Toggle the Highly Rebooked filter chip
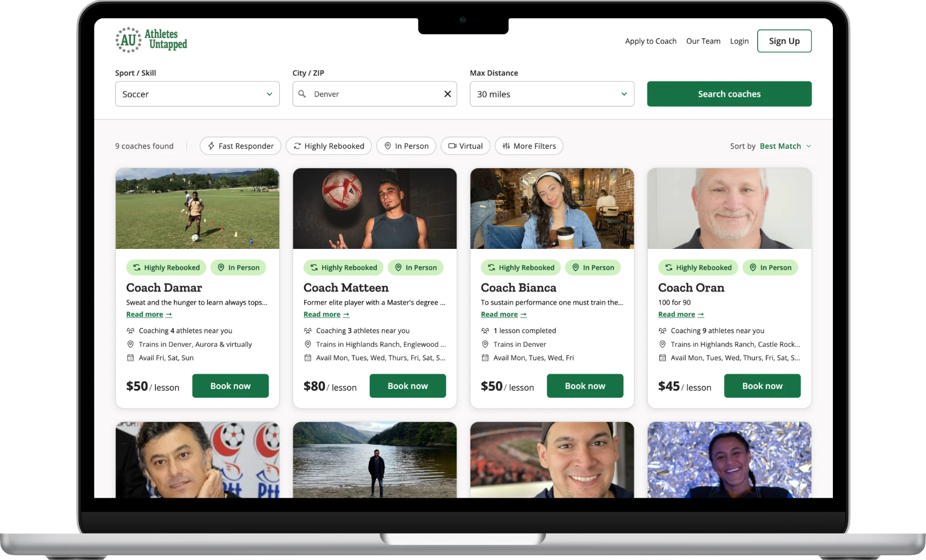926x560 pixels. (x=329, y=146)
